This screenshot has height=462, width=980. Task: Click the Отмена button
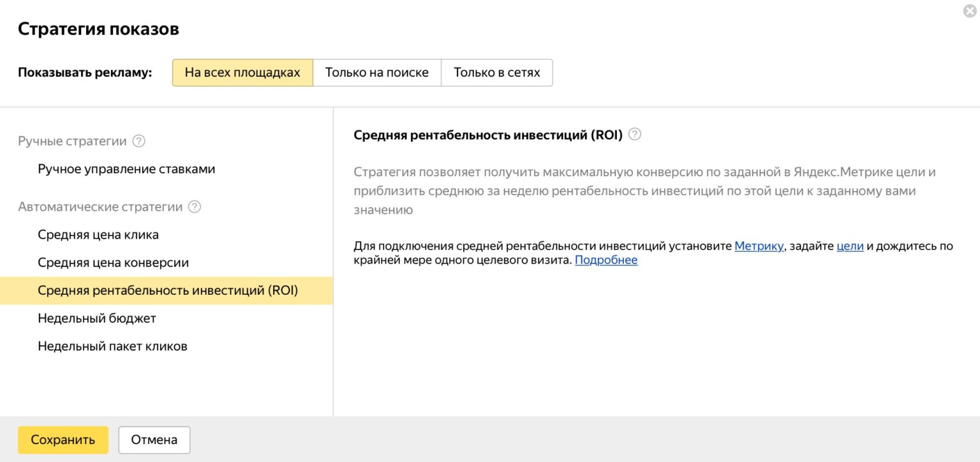[154, 440]
